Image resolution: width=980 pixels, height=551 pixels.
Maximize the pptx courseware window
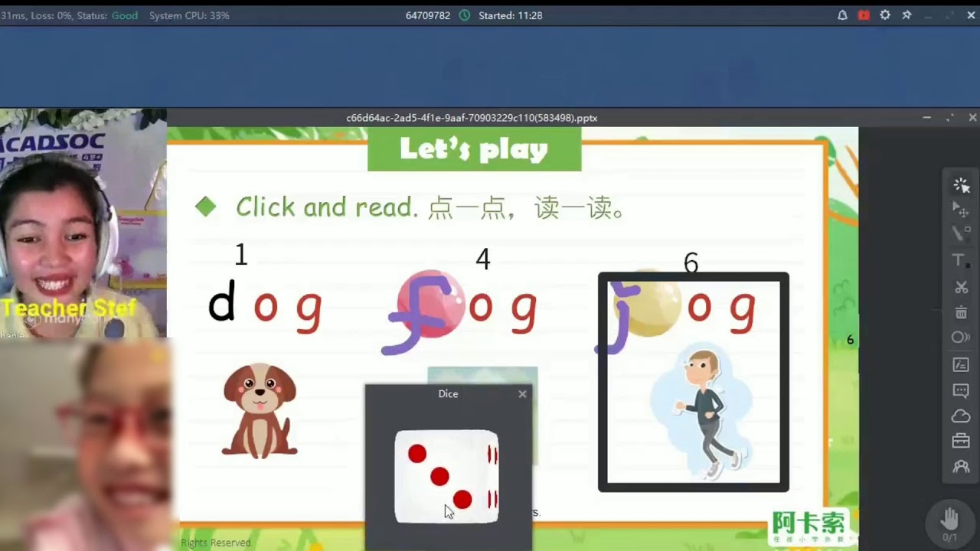[x=950, y=118]
